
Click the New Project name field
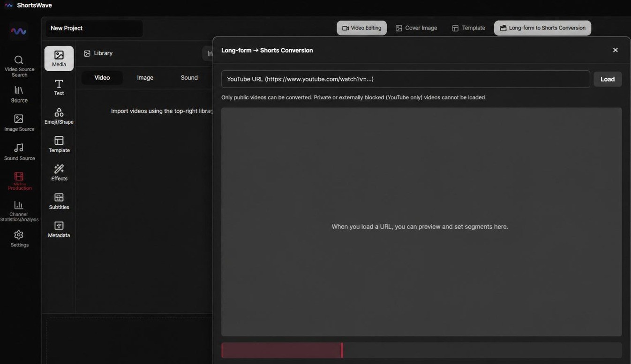(94, 28)
